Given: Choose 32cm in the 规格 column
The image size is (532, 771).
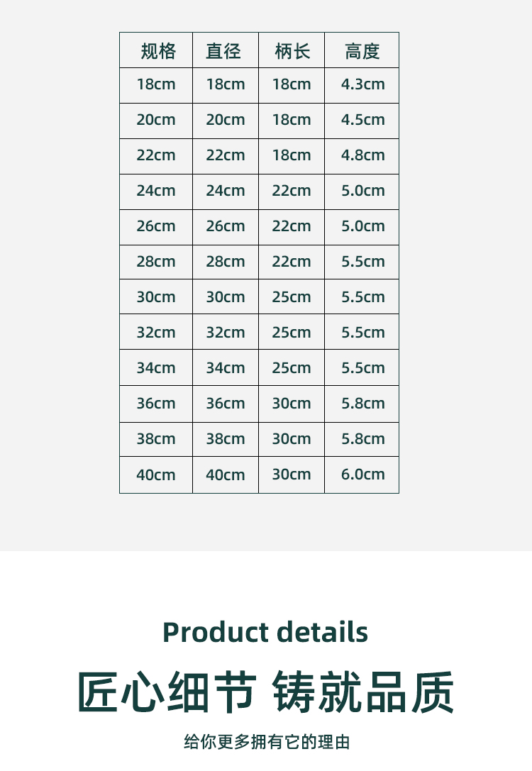Looking at the screenshot, I should (x=156, y=333).
